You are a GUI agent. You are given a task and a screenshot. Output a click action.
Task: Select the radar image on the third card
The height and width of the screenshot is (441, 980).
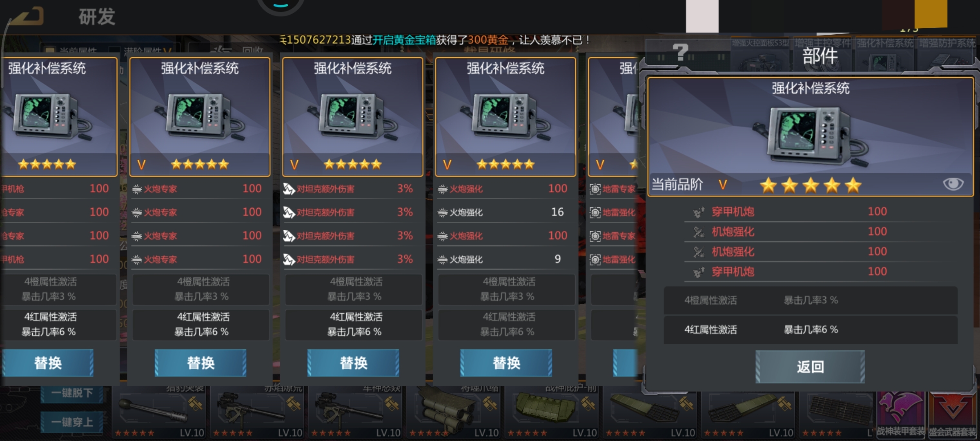point(353,116)
